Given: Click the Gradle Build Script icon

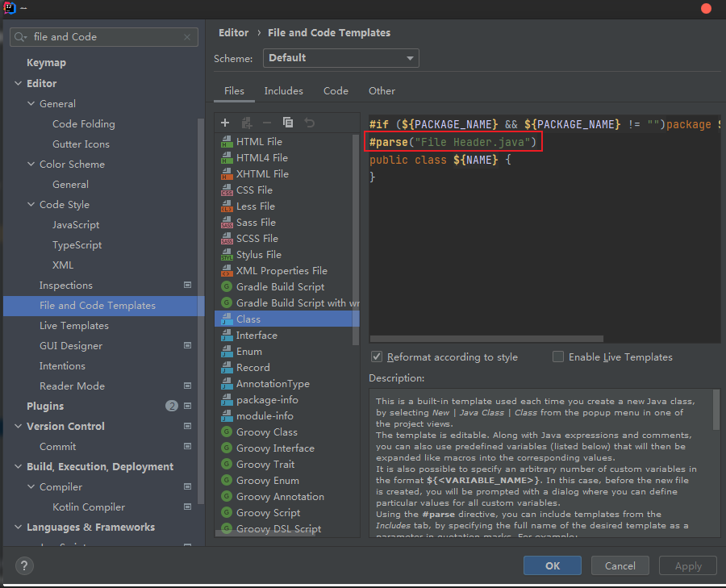Looking at the screenshot, I should point(227,286).
